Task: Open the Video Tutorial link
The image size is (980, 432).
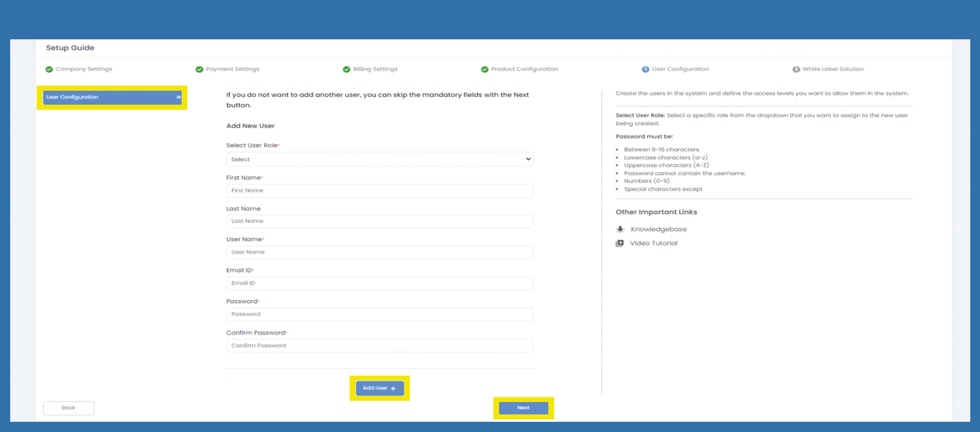Action: (x=653, y=244)
